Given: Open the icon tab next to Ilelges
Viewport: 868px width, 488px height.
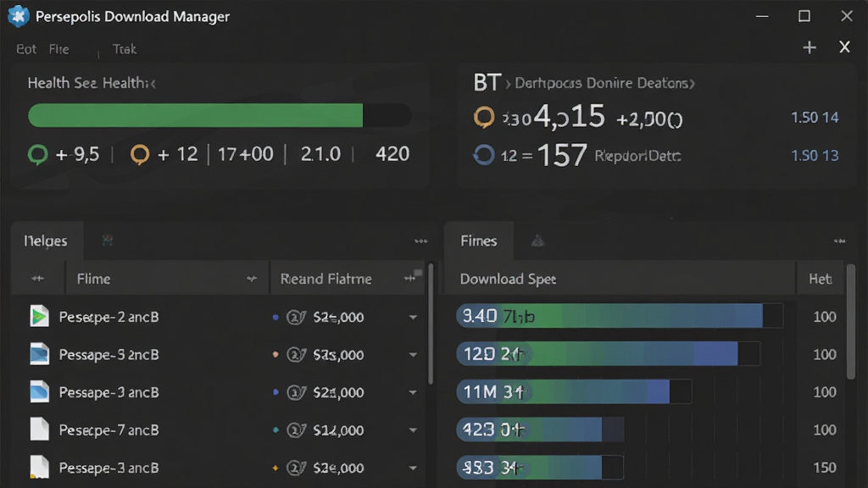Looking at the screenshot, I should [x=108, y=240].
